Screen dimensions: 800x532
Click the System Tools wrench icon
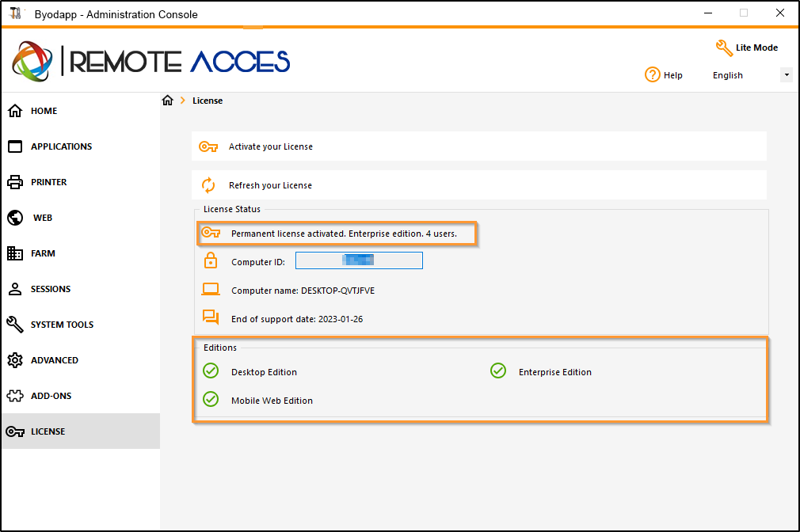(15, 325)
